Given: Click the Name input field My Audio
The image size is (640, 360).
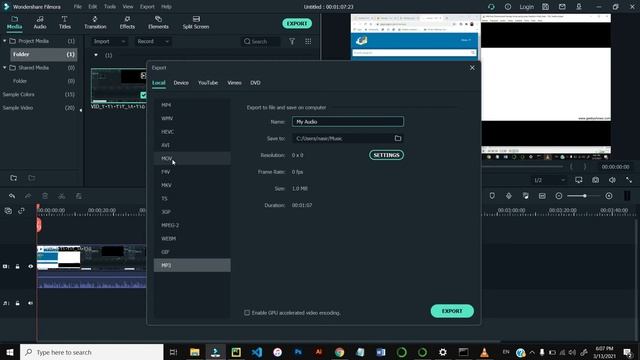Looking at the screenshot, I should [x=348, y=122].
